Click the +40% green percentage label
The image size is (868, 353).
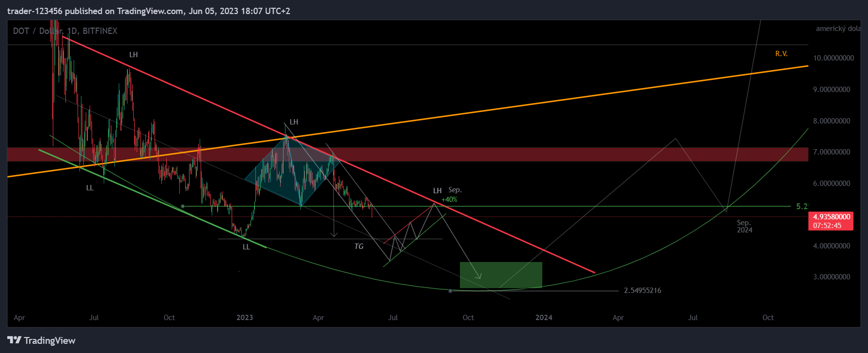[449, 200]
